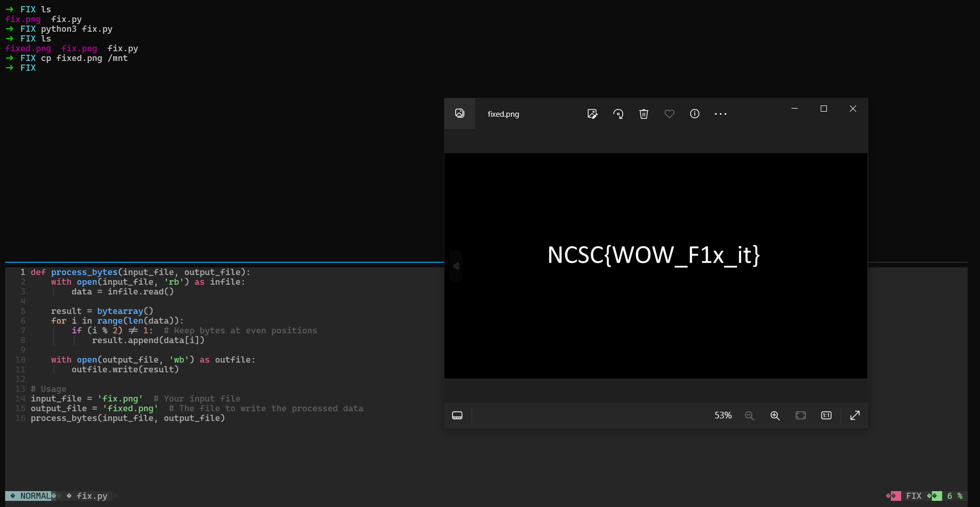Mark fixed.png as favorite

click(669, 114)
